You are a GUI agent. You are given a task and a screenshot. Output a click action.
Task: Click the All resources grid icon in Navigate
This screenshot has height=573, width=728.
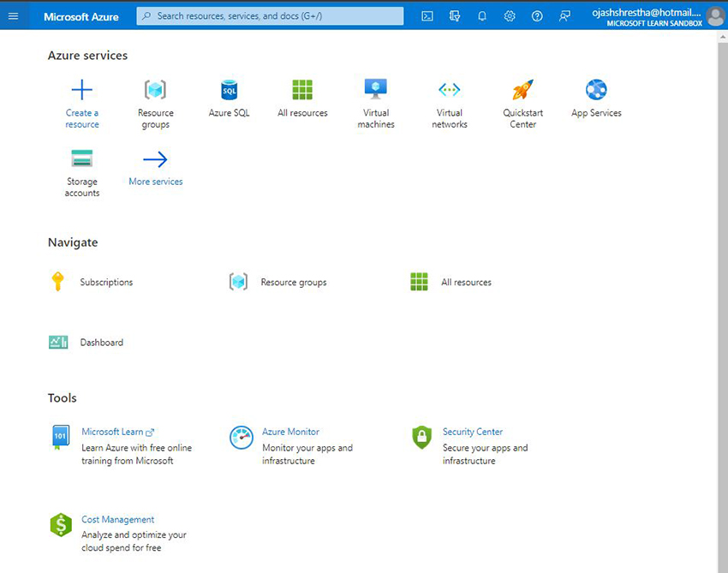tap(419, 282)
